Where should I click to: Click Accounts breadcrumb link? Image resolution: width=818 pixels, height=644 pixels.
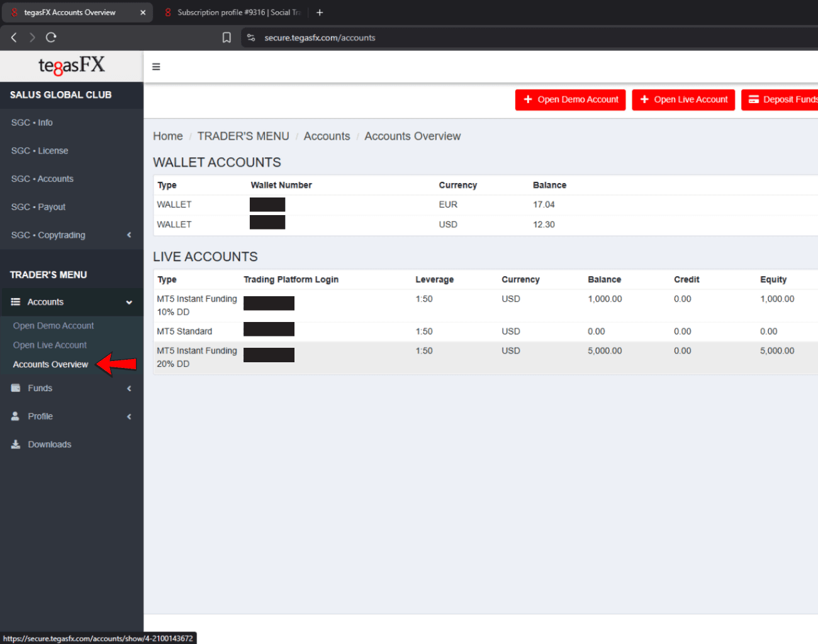click(x=327, y=136)
